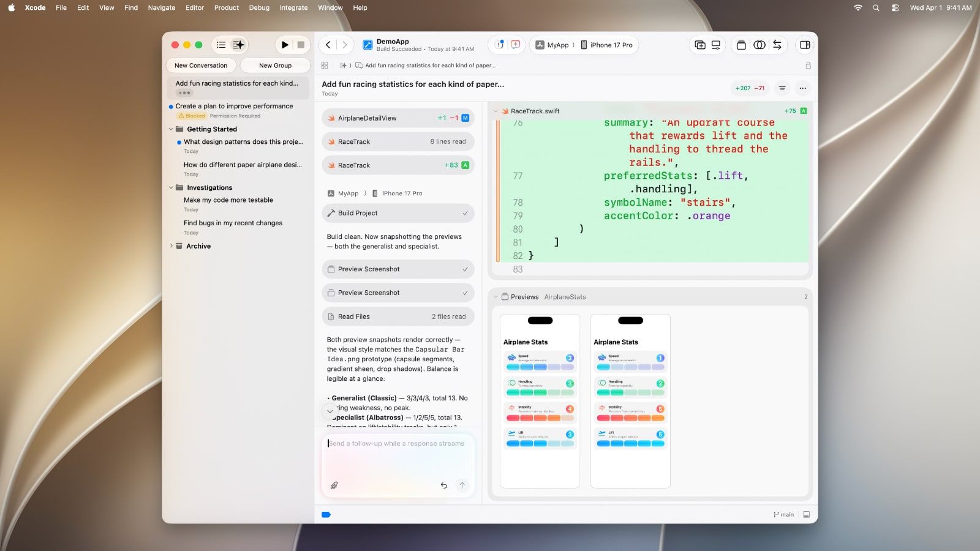Open the DemoApp project icon
980x551 pixels.
tap(367, 45)
